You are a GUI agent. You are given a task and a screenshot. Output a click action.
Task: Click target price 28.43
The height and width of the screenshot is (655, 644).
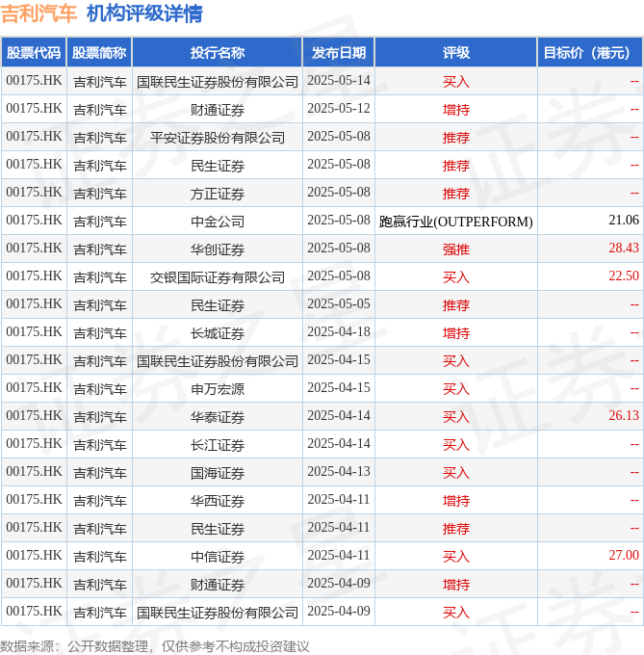624,249
